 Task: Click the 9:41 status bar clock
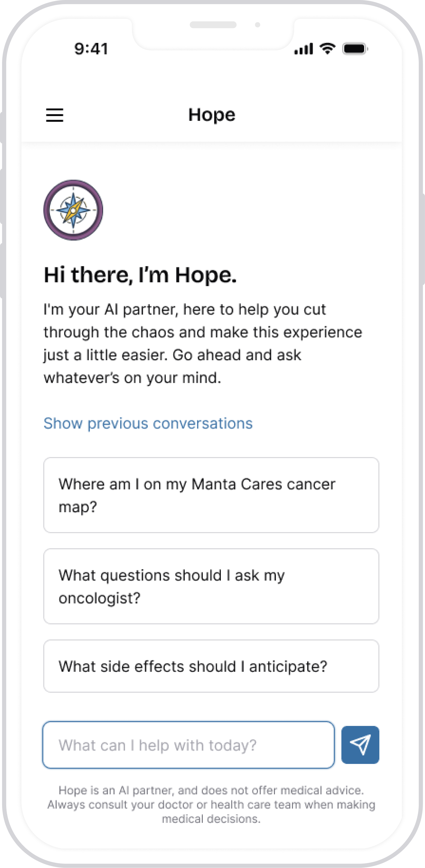[x=91, y=49]
